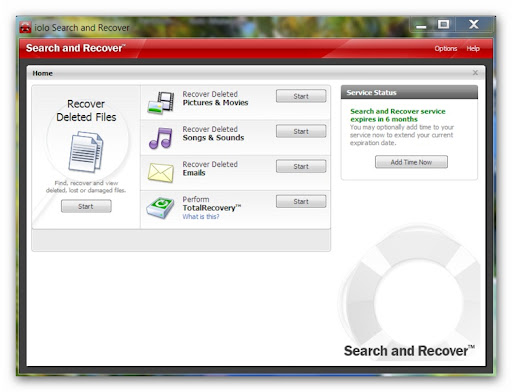Maximize the Search and Recover window
Viewport: 512px width, 392px height.
click(443, 25)
